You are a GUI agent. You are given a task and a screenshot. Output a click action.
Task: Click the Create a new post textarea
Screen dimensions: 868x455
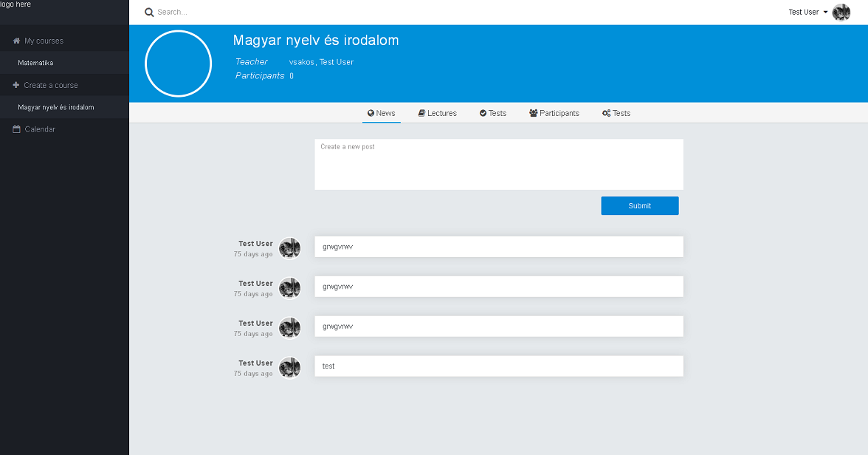[499, 165]
